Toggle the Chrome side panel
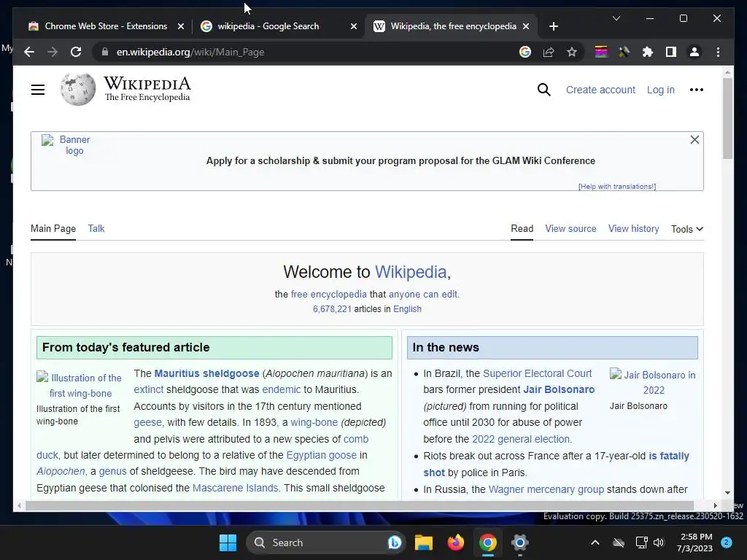 tap(671, 52)
